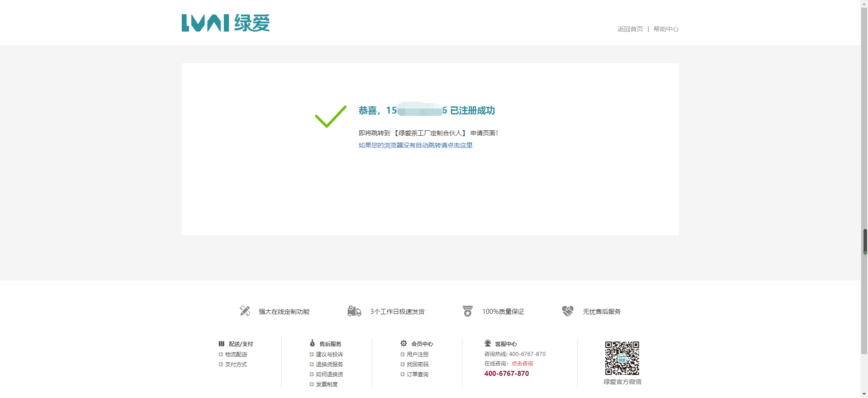
Task: Click the 客服中心 headset icon
Action: [x=488, y=343]
